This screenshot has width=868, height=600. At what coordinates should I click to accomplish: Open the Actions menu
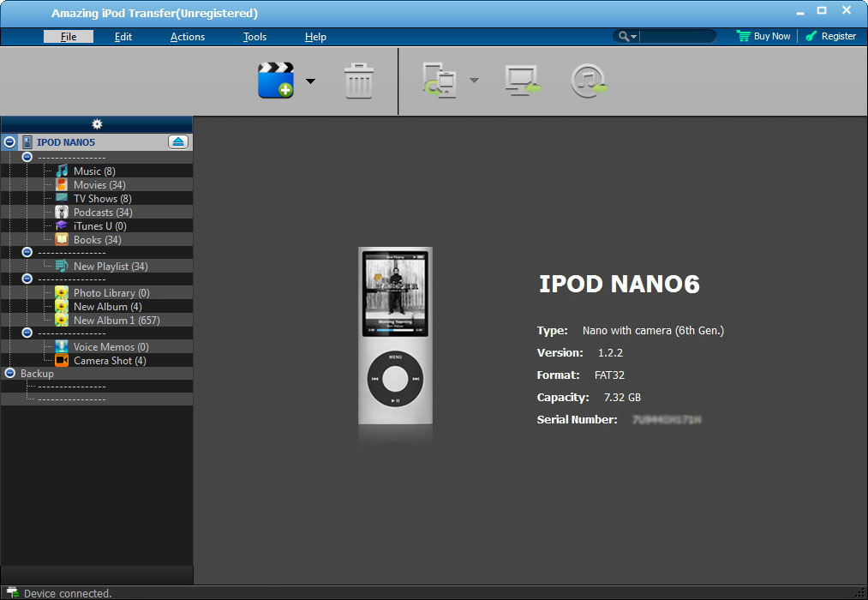188,37
